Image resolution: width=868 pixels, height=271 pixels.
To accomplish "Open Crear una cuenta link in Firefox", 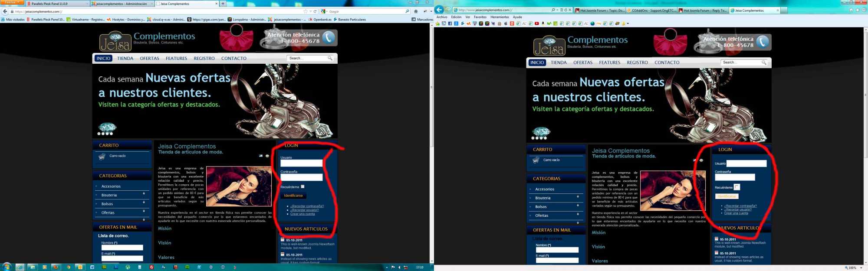I will (302, 214).
